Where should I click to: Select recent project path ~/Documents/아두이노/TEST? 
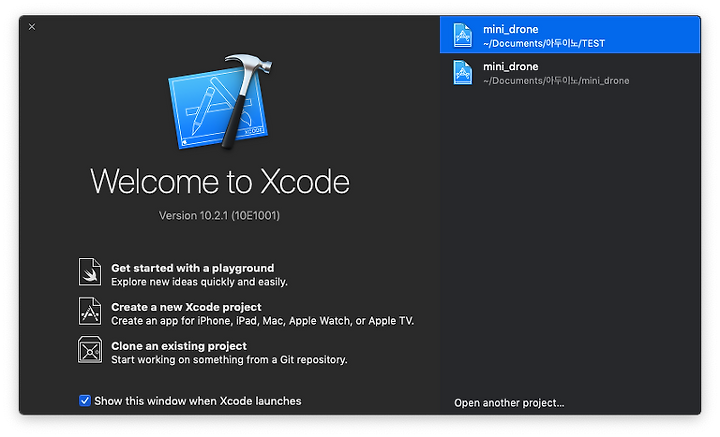click(544, 44)
